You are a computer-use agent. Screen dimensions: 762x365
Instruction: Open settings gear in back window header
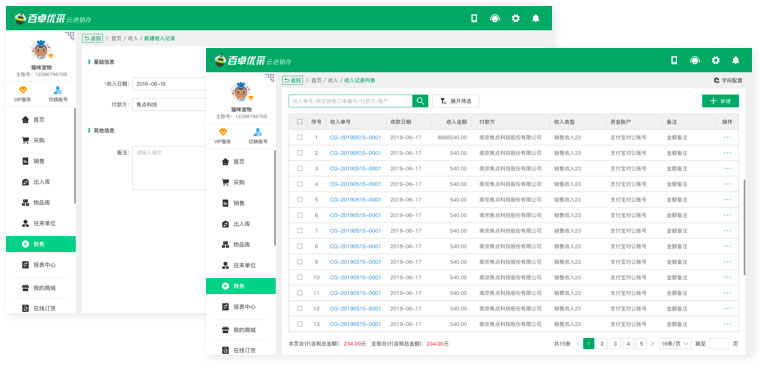pyautogui.click(x=516, y=18)
